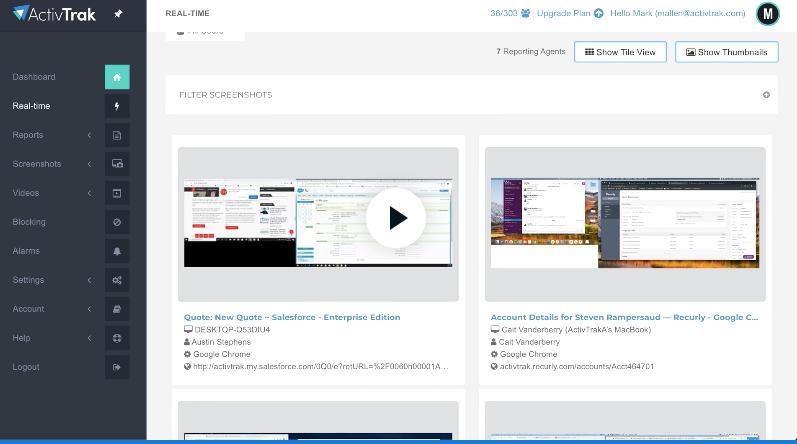Image resolution: width=797 pixels, height=444 pixels.
Task: Toggle the sidebar pin icon
Action: point(118,14)
